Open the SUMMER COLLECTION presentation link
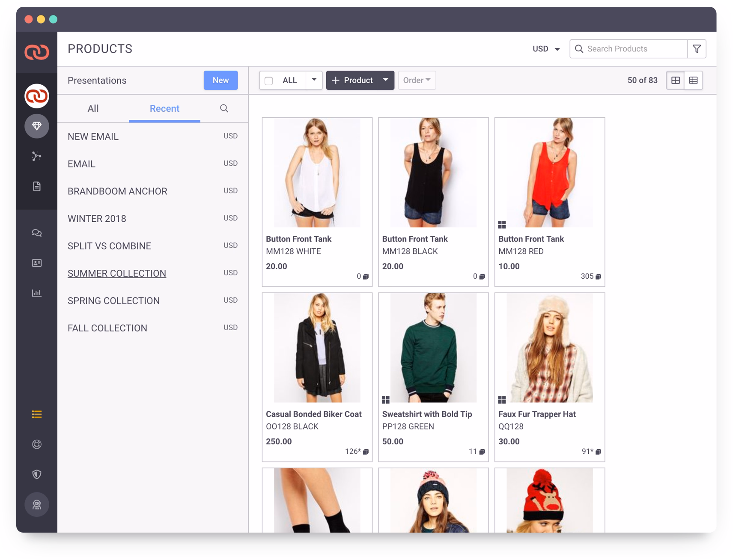The width and height of the screenshot is (733, 560). 117,273
